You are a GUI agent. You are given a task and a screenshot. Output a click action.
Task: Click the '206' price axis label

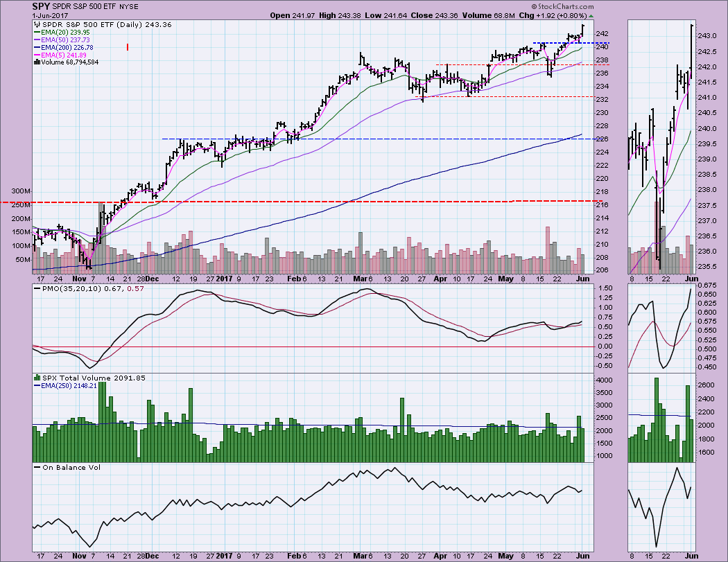(x=601, y=270)
